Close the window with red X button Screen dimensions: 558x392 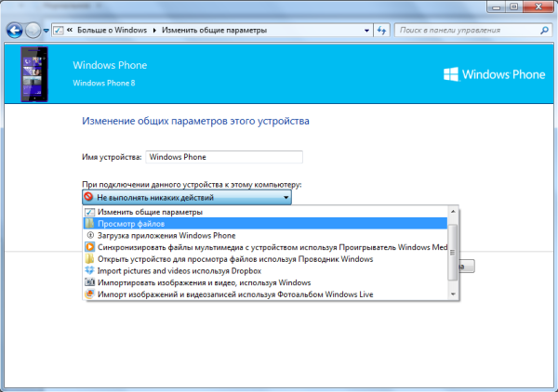point(538,7)
